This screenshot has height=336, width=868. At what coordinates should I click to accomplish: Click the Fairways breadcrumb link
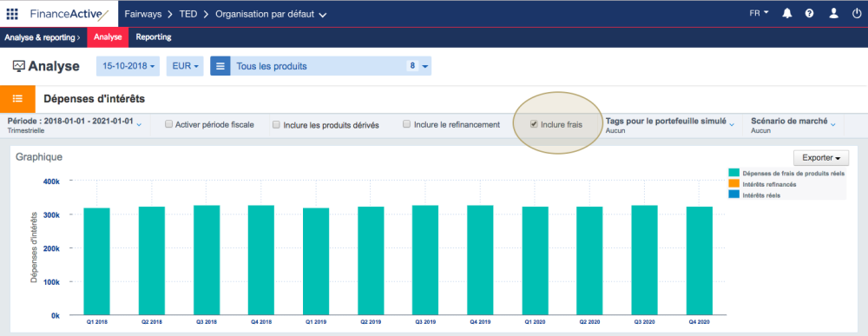point(143,14)
